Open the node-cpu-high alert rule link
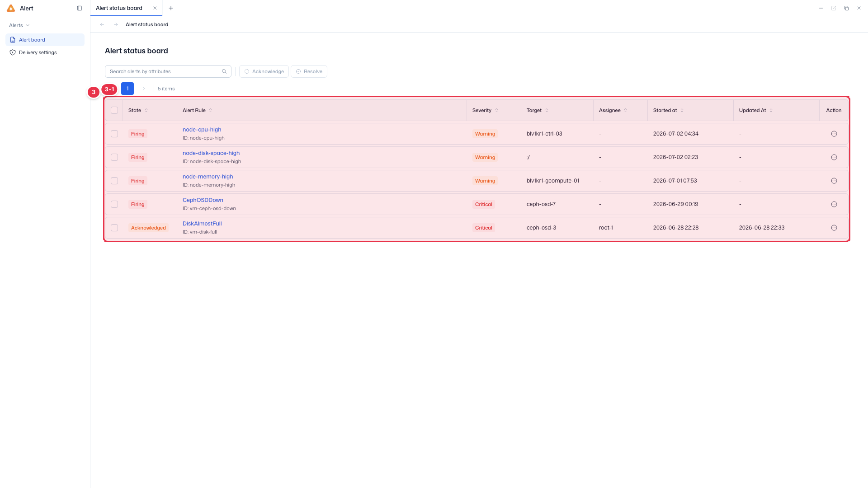 click(x=202, y=130)
